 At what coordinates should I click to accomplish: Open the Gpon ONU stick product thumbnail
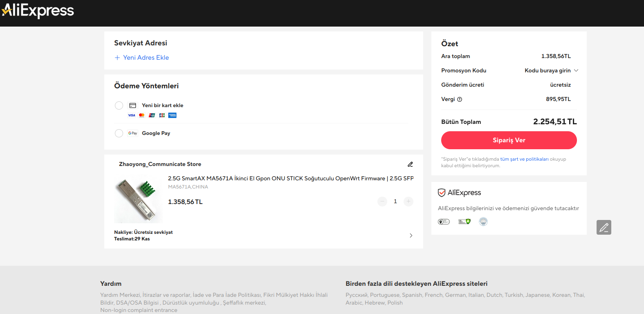click(138, 199)
